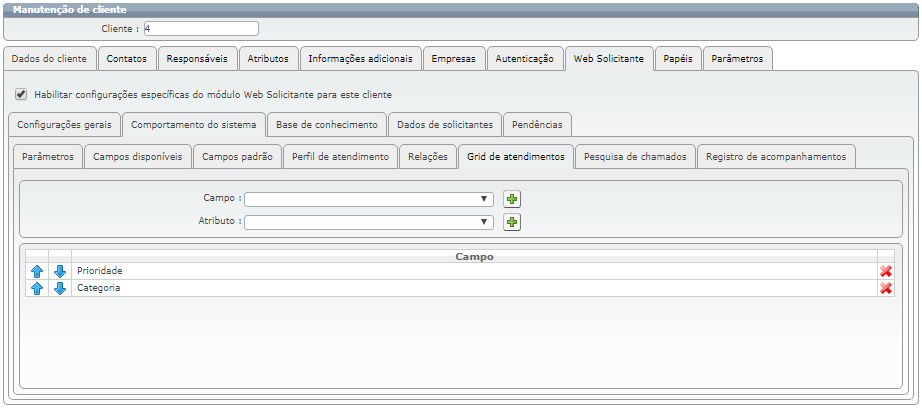Go to the Atributos tab

pos(268,59)
